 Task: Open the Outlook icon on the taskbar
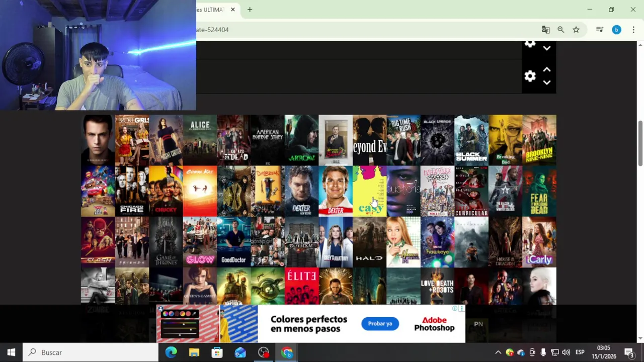click(x=240, y=352)
